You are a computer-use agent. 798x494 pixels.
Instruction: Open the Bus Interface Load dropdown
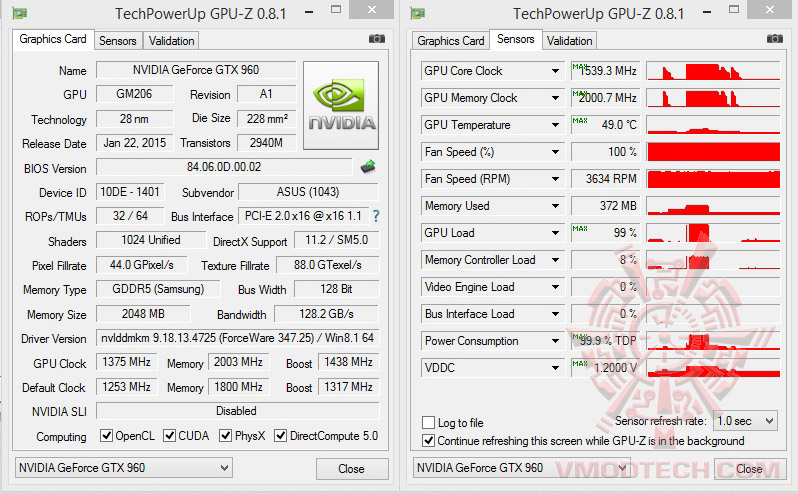(555, 314)
